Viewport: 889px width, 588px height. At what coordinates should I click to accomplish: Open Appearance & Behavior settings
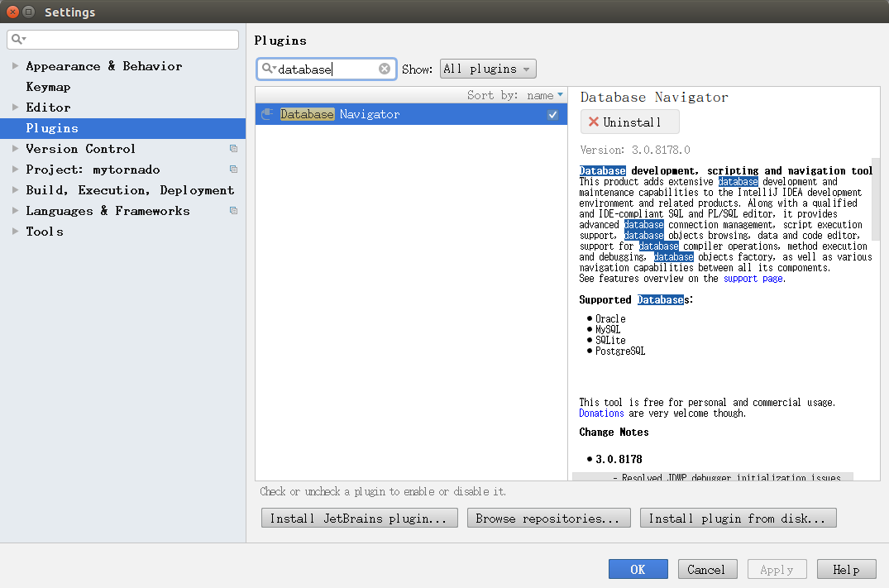[x=103, y=66]
